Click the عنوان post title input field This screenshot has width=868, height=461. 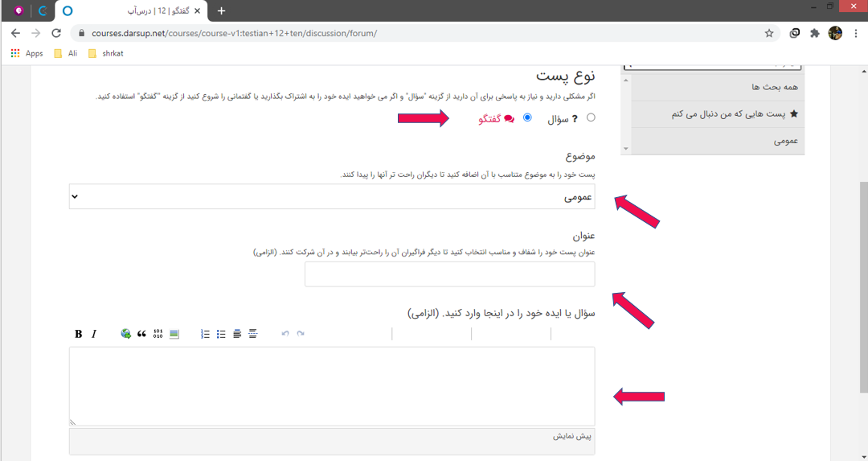[449, 274]
